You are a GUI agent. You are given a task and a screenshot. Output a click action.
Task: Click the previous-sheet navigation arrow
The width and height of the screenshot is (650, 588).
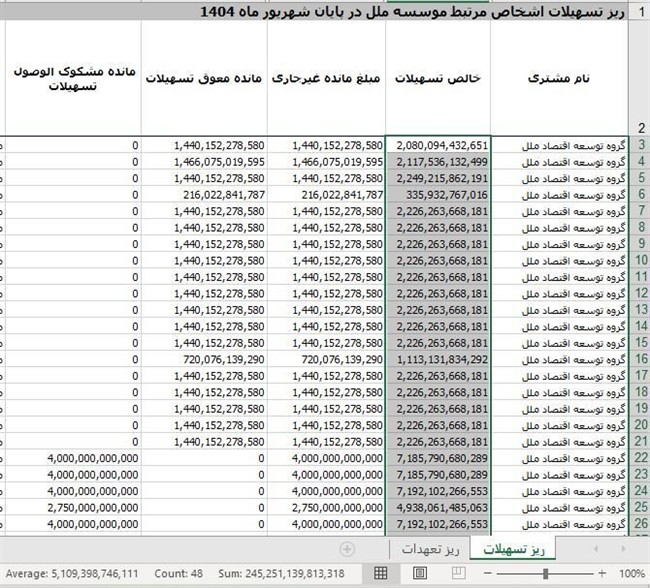coord(596,549)
